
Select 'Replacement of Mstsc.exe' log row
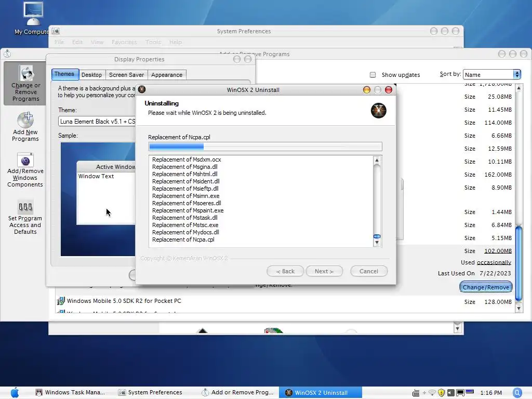pos(185,225)
